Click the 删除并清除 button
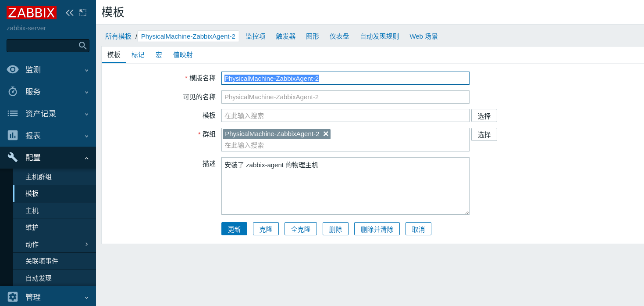 pos(377,229)
